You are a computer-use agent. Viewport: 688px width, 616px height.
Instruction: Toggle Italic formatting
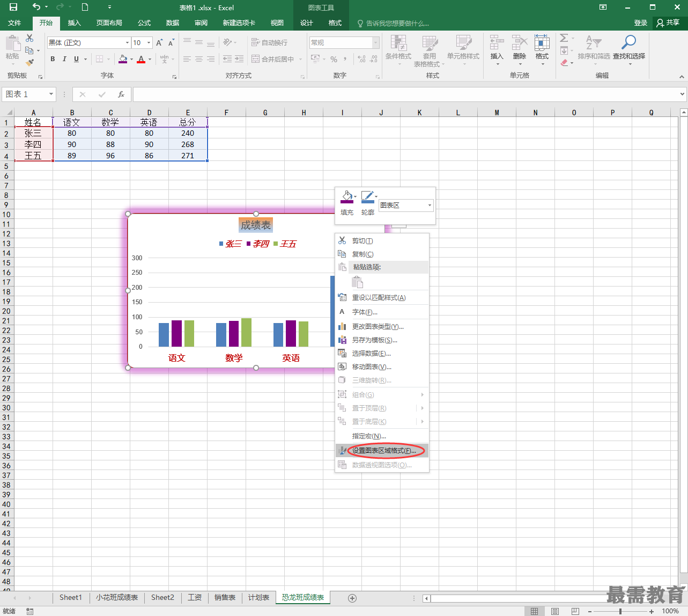pyautogui.click(x=64, y=59)
